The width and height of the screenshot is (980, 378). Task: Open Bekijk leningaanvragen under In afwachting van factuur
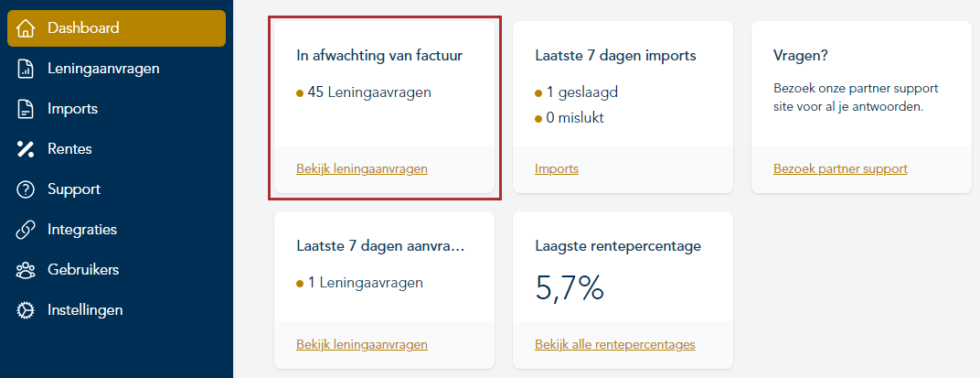click(362, 168)
